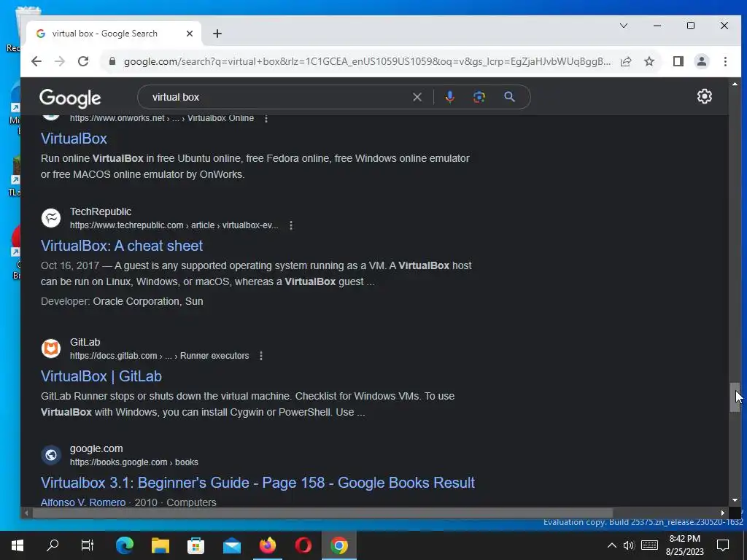Screen dimensions: 747x560
Task: Click the 'google.com' site name text
Action: point(96,448)
